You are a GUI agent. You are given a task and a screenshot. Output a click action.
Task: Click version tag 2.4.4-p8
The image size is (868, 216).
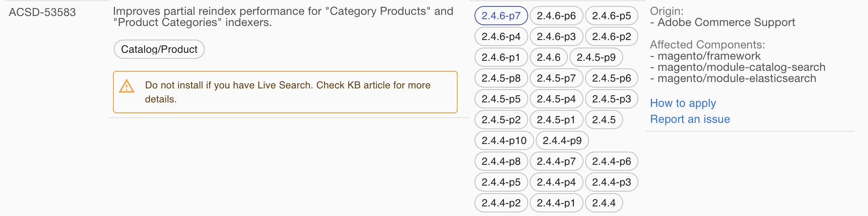501,161
